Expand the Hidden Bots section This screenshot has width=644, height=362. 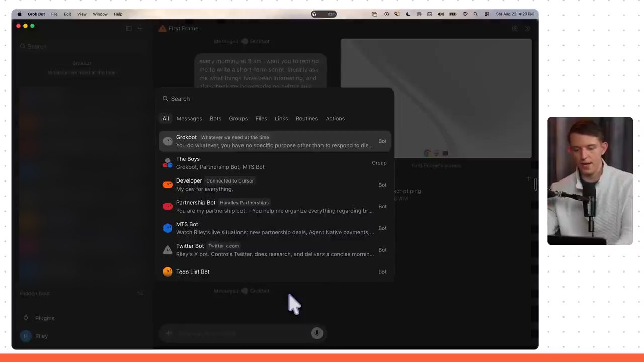82,293
